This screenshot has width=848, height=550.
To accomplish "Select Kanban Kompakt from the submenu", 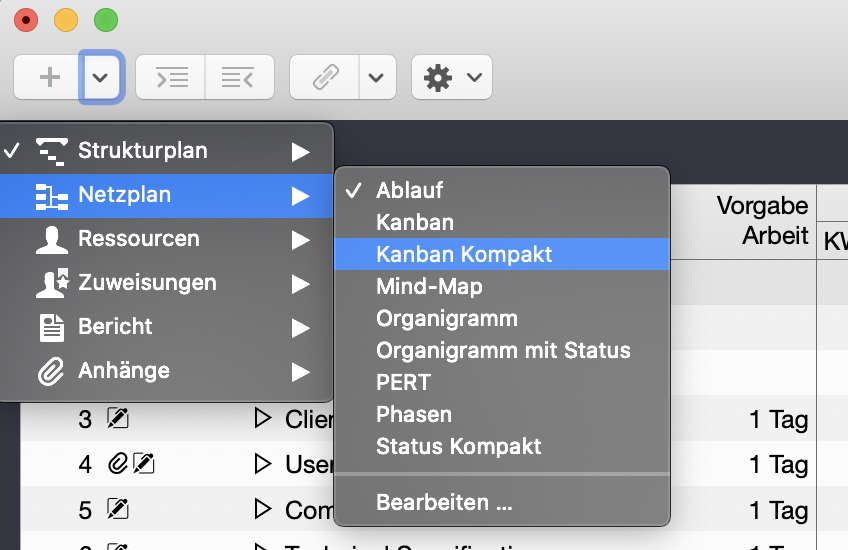I will [x=464, y=254].
